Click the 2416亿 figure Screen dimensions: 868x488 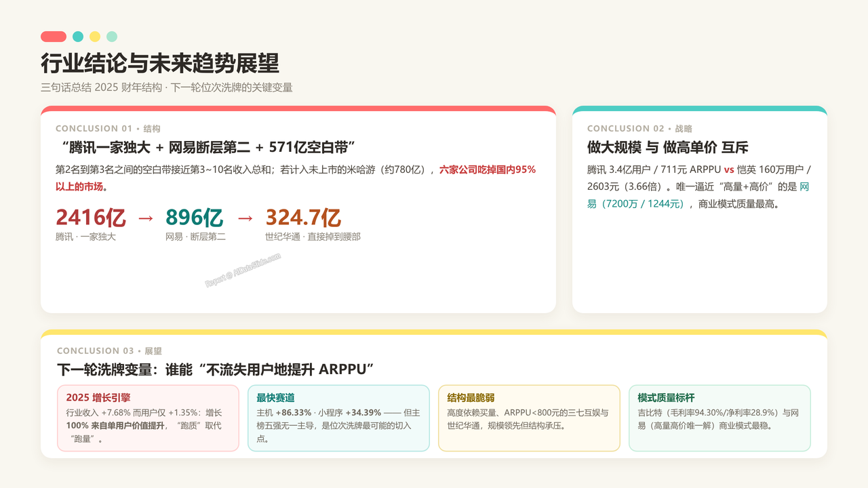pos(91,218)
